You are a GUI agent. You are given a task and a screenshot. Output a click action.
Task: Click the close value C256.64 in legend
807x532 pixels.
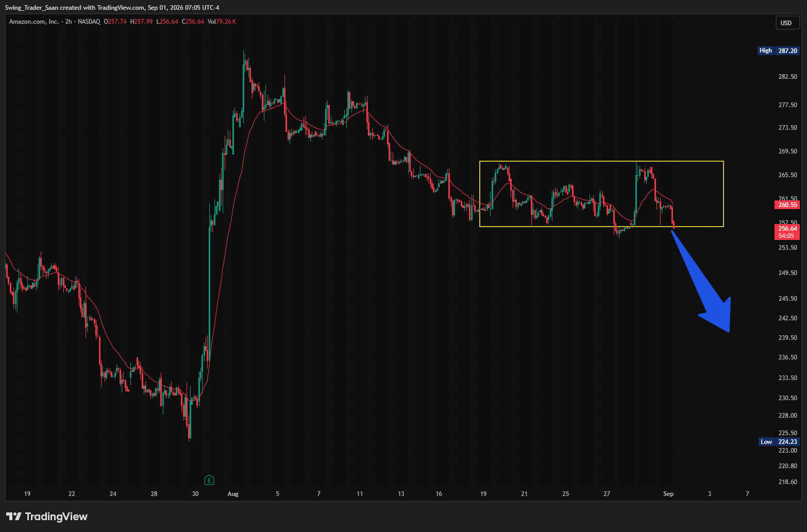[x=193, y=22]
